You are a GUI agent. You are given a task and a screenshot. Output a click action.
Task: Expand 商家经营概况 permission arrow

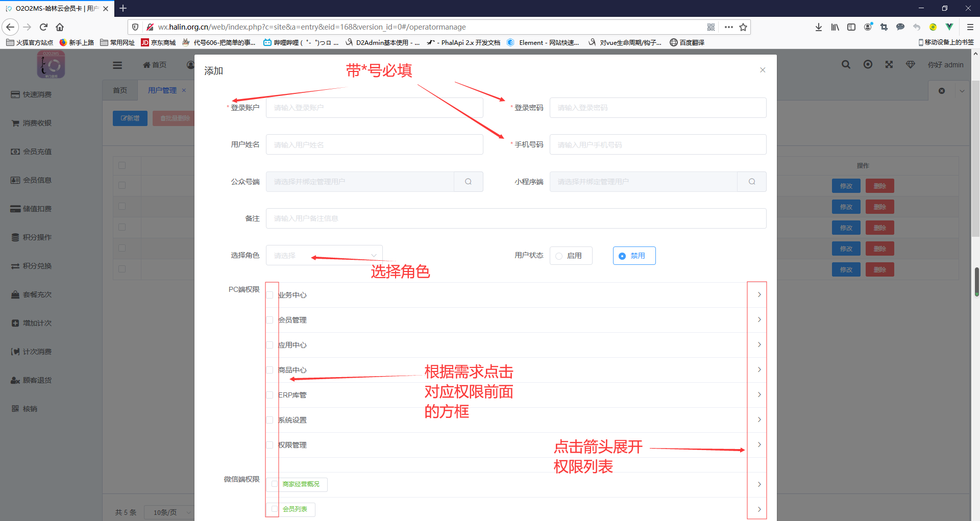point(759,484)
